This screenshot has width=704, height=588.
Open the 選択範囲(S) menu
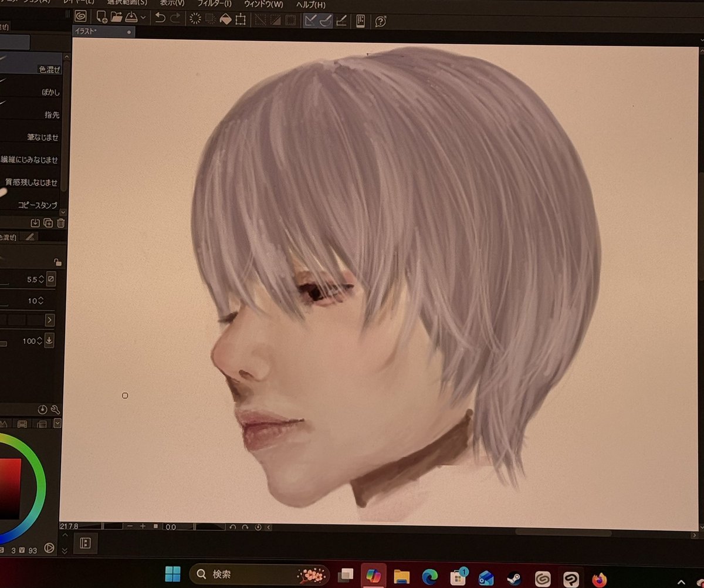click(127, 2)
